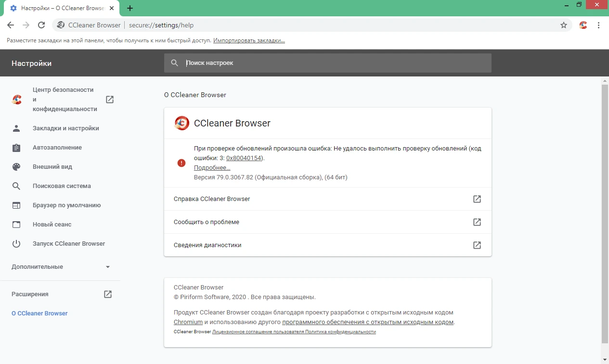Close the Настройки tab

112,8
